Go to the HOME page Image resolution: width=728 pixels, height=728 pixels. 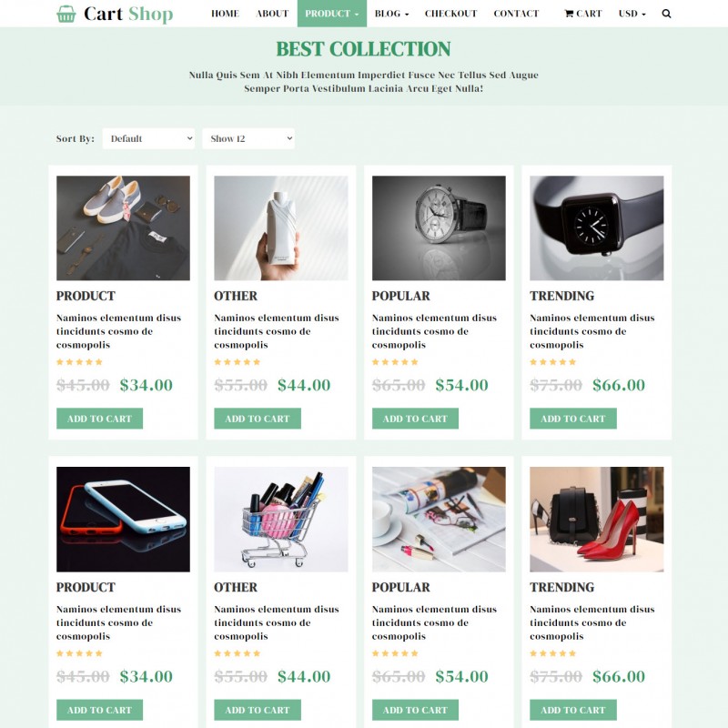pos(225,14)
